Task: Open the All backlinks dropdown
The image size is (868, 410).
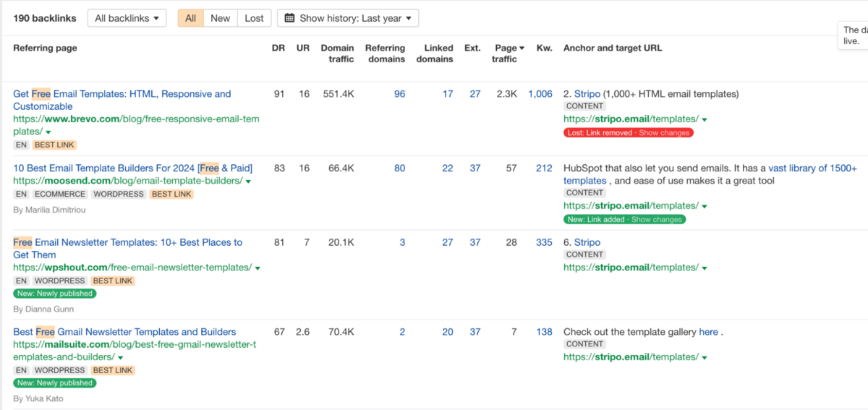Action: point(127,18)
